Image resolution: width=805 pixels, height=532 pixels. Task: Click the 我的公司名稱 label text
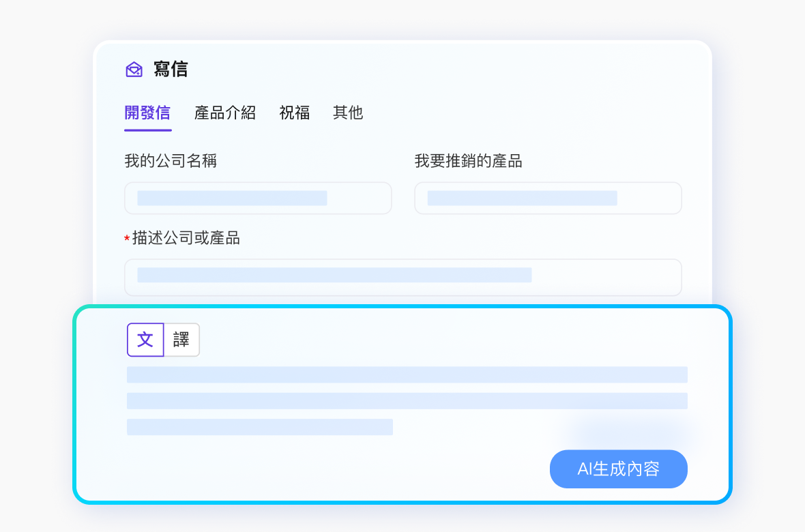[x=170, y=160]
